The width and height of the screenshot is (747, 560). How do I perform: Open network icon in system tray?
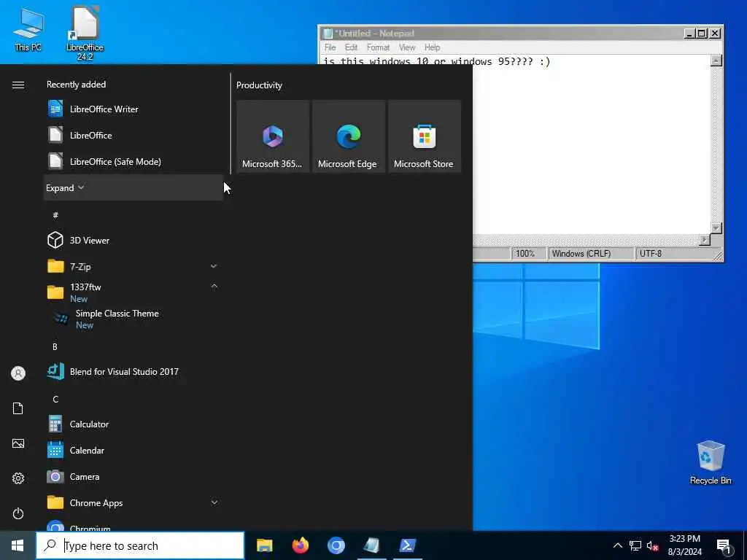pos(635,545)
